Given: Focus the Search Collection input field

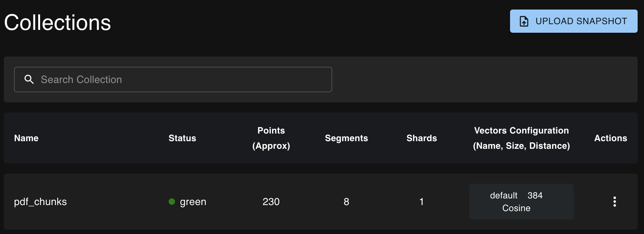Looking at the screenshot, I should 185,79.
